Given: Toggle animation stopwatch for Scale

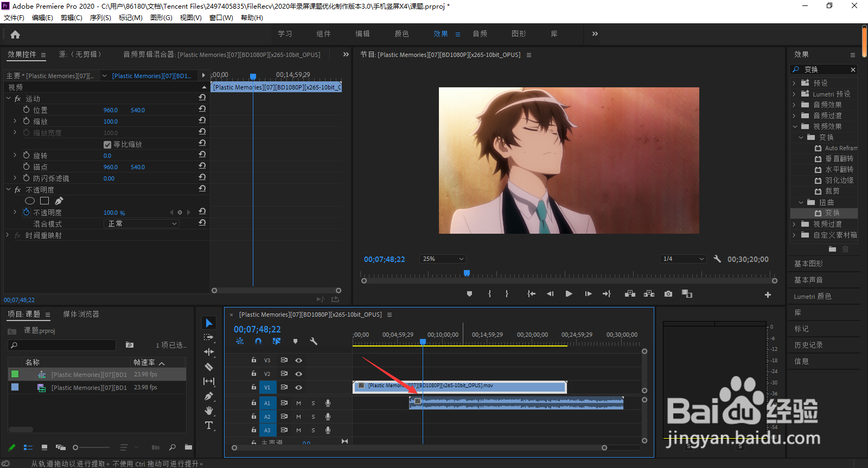Looking at the screenshot, I should (26, 121).
